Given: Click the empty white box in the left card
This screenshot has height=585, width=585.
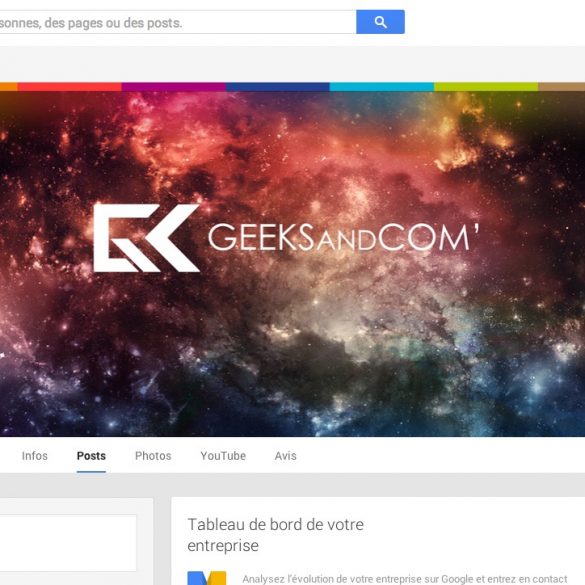Looking at the screenshot, I should point(68,543).
